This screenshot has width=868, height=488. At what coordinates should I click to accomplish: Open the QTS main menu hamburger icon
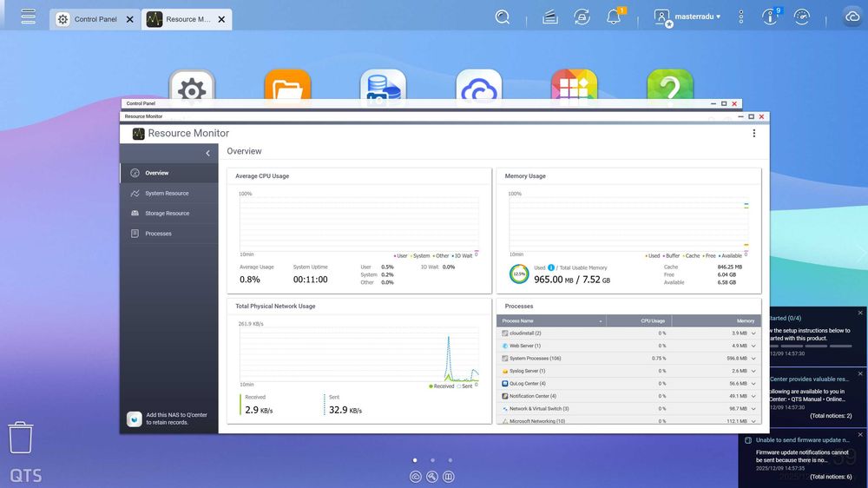coord(29,16)
